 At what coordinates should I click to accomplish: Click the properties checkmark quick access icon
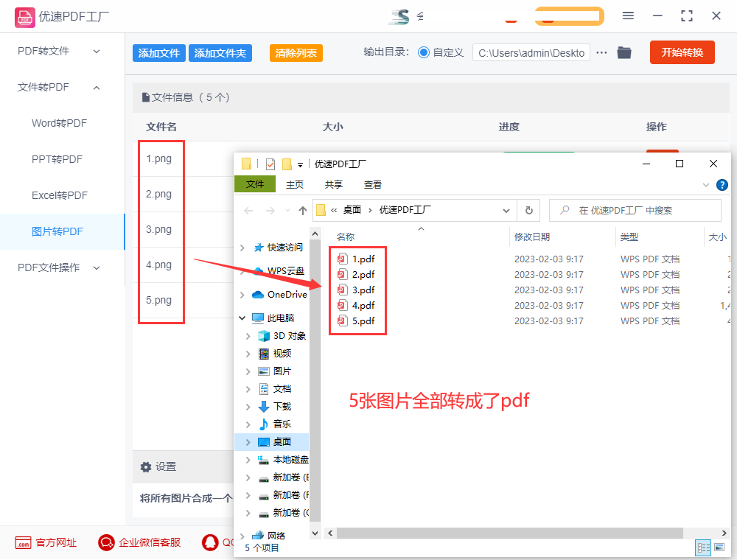click(270, 164)
